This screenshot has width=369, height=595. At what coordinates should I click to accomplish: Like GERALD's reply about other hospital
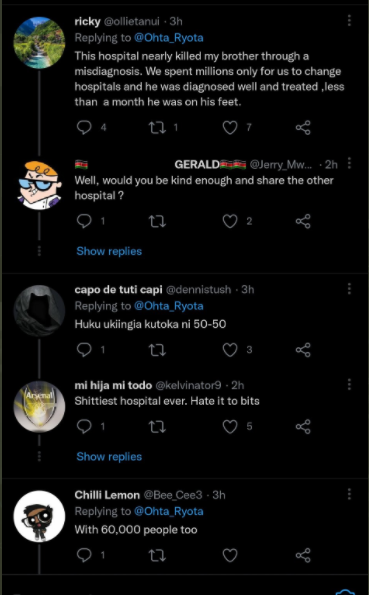click(230, 221)
